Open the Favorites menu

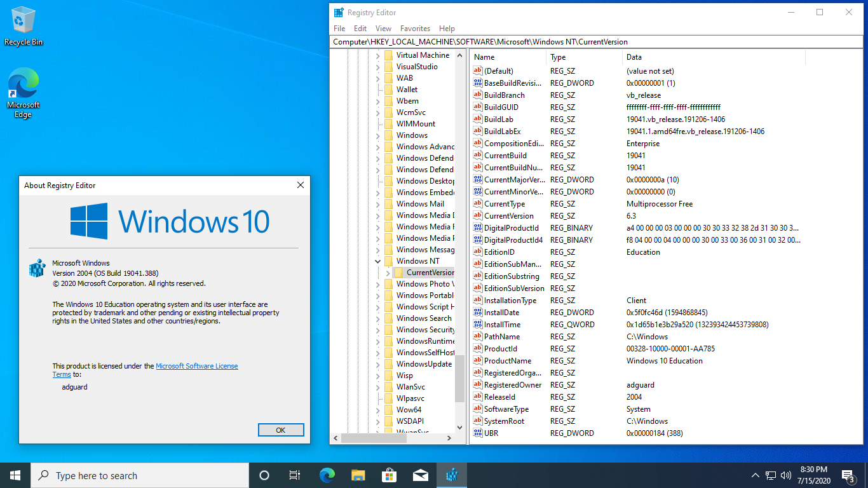[415, 29]
